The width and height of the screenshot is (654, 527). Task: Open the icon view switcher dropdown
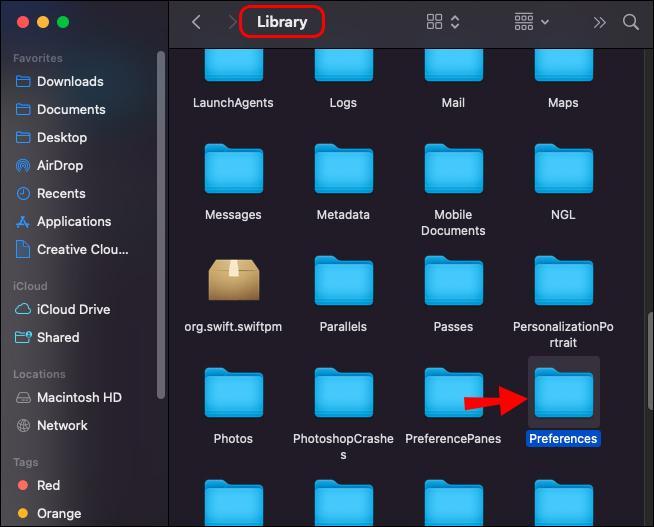click(x=443, y=22)
